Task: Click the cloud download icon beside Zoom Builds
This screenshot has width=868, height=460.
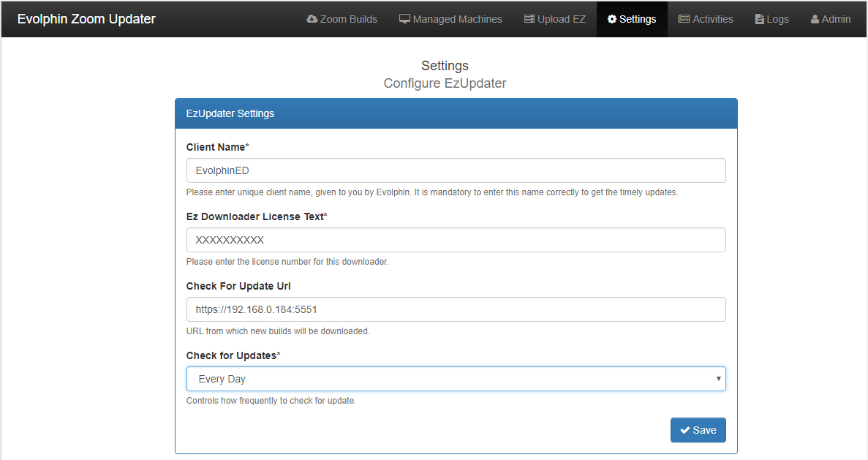Action: [312, 19]
